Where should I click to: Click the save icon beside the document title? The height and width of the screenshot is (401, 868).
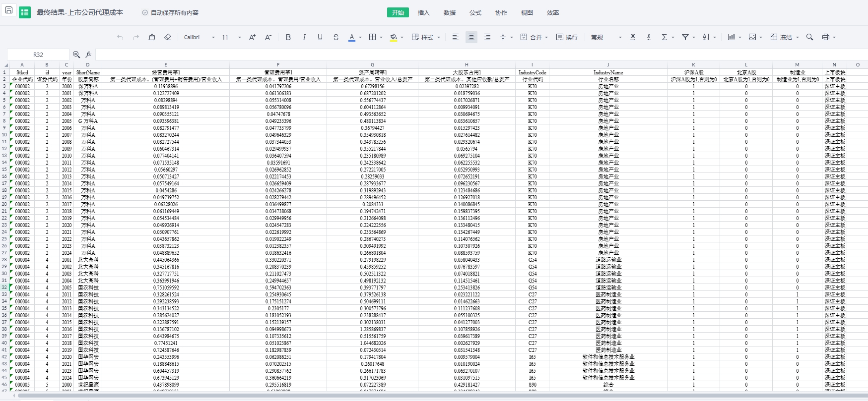9,10
